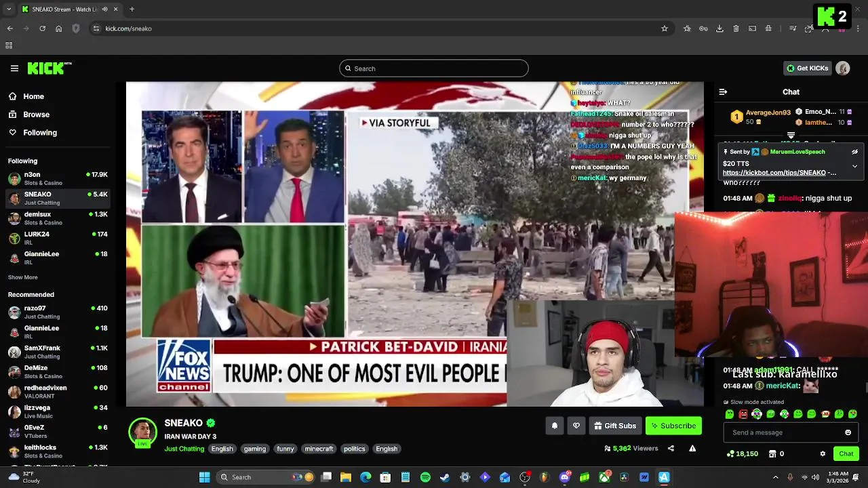
Task: Click the browser address bar URL
Action: 128,28
